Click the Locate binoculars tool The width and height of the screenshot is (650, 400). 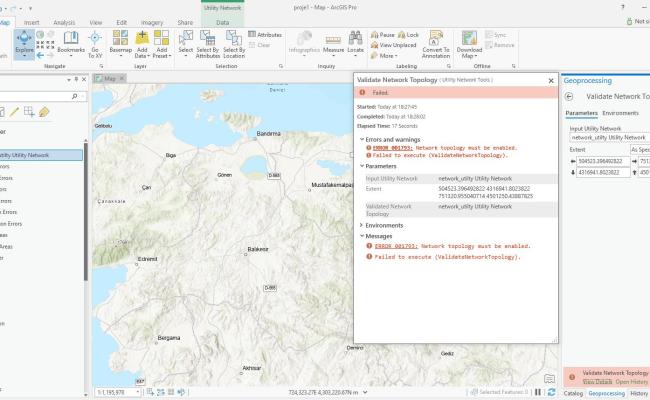(355, 43)
